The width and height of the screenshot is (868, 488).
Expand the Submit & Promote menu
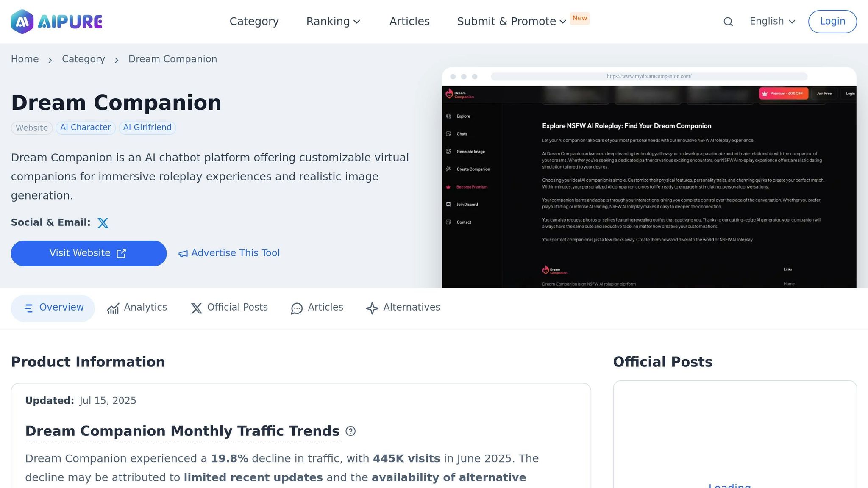512,22
